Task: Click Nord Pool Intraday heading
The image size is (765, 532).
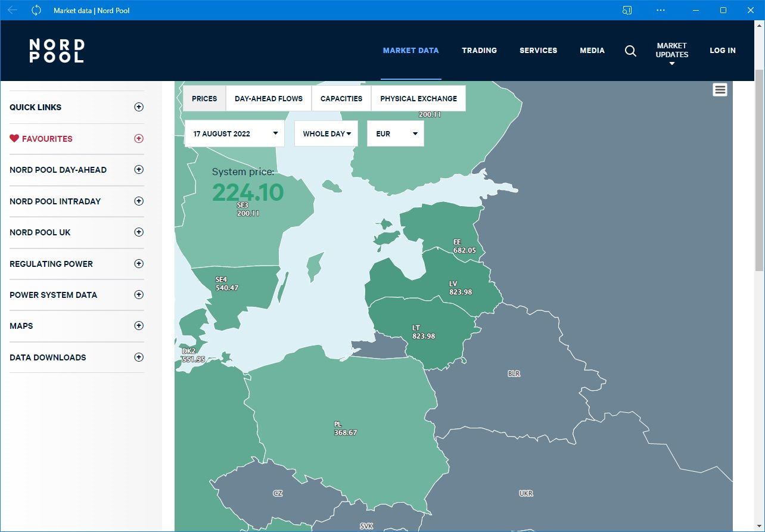Action: pos(55,201)
